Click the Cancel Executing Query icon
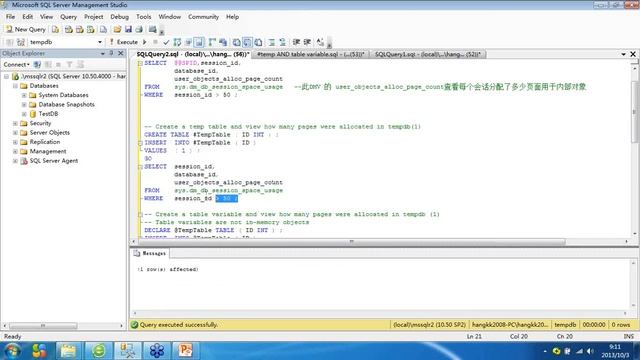 pyautogui.click(x=155, y=42)
